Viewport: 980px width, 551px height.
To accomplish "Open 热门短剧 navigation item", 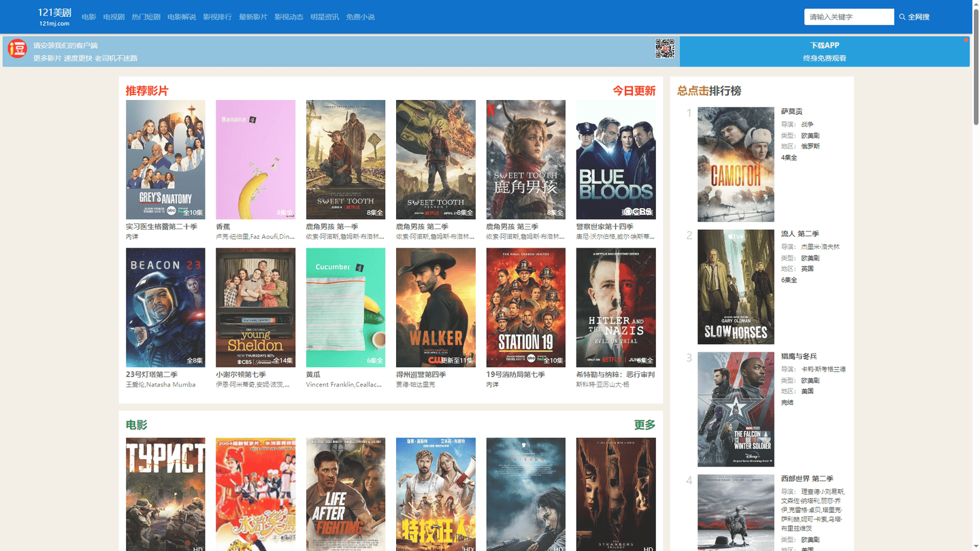I will (146, 17).
